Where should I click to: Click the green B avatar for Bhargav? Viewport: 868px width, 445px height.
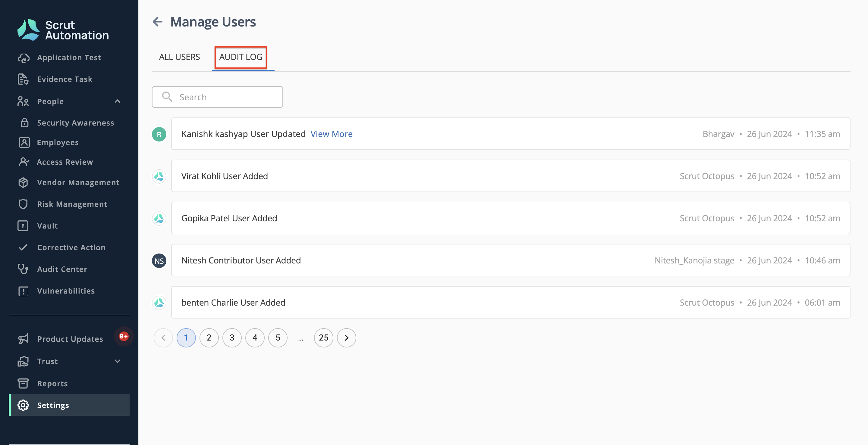159,134
